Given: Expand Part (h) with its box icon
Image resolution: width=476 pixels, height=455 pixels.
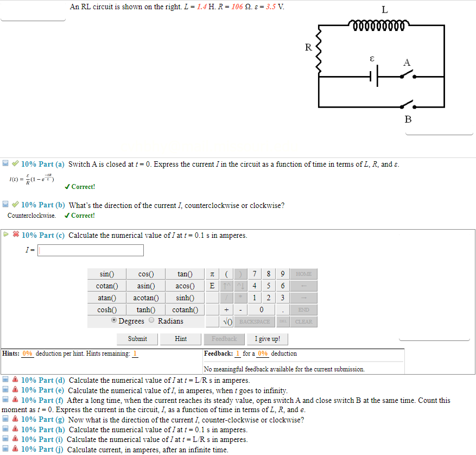Looking at the screenshot, I should click(x=5, y=428).
